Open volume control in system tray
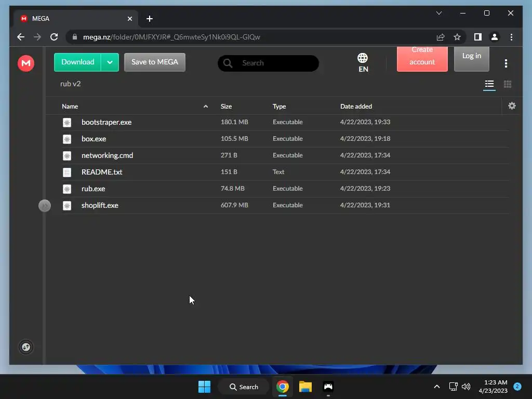Viewport: 532px width, 399px height. [466, 387]
